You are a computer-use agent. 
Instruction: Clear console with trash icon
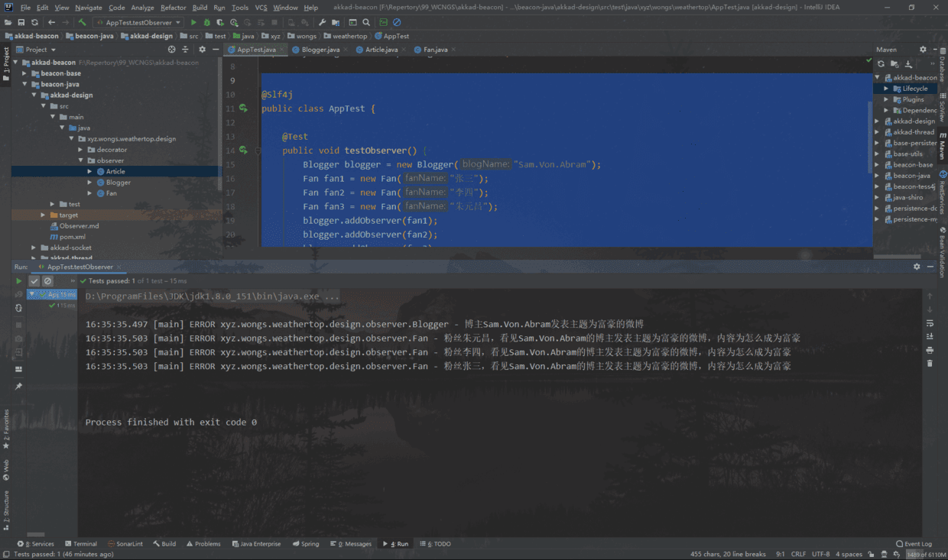(930, 363)
